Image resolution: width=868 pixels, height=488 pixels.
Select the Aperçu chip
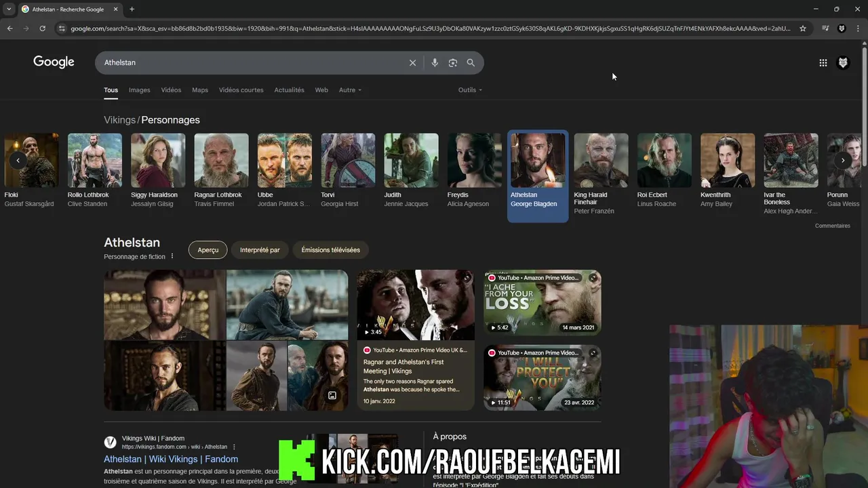208,249
